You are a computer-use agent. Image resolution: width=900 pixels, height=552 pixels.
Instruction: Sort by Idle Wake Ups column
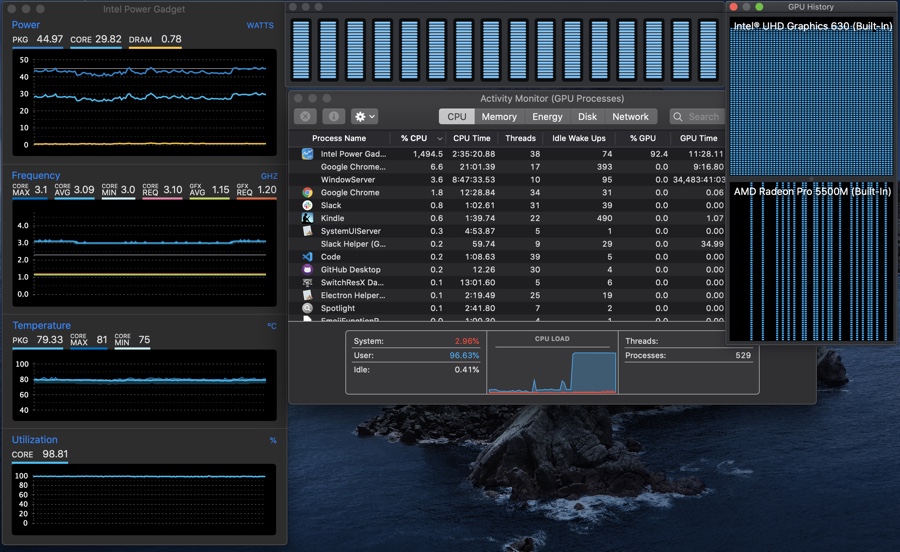579,138
